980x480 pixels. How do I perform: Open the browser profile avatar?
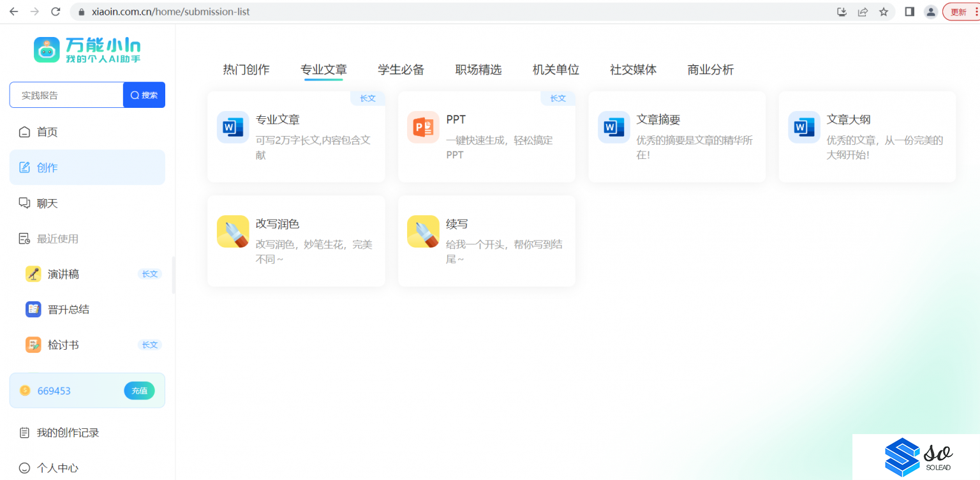[931, 11]
